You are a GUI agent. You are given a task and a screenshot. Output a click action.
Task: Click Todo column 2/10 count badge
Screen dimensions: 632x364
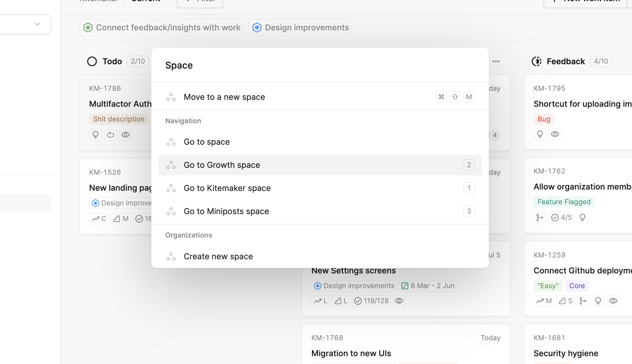[x=138, y=61]
